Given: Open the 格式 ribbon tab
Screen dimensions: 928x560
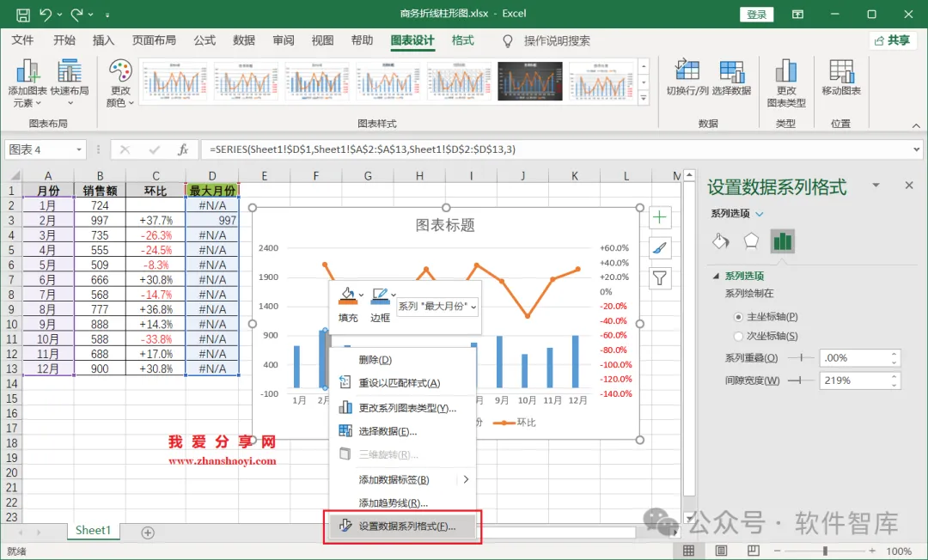Looking at the screenshot, I should click(x=463, y=40).
